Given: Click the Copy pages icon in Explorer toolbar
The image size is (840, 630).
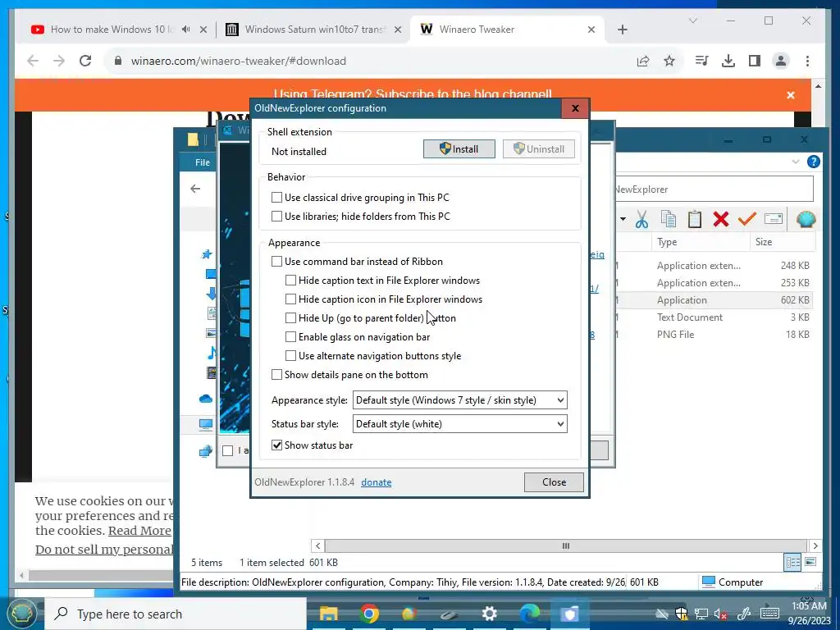Looking at the screenshot, I should click(668, 219).
